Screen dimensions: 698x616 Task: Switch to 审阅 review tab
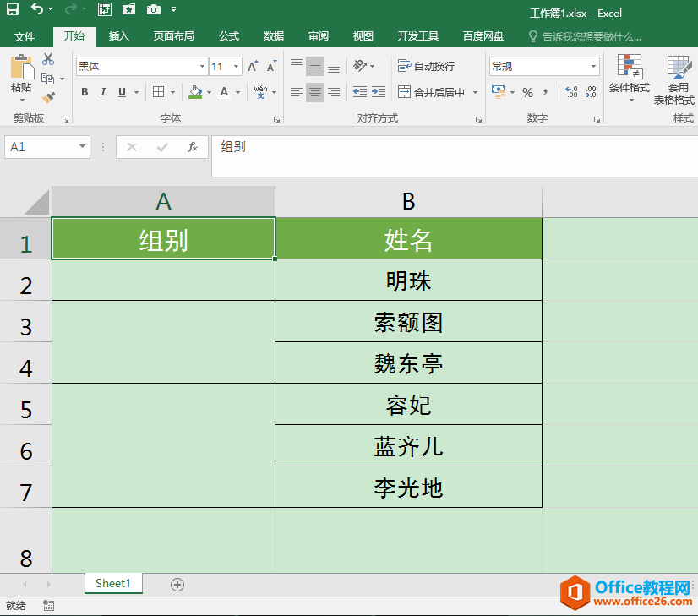click(x=319, y=36)
